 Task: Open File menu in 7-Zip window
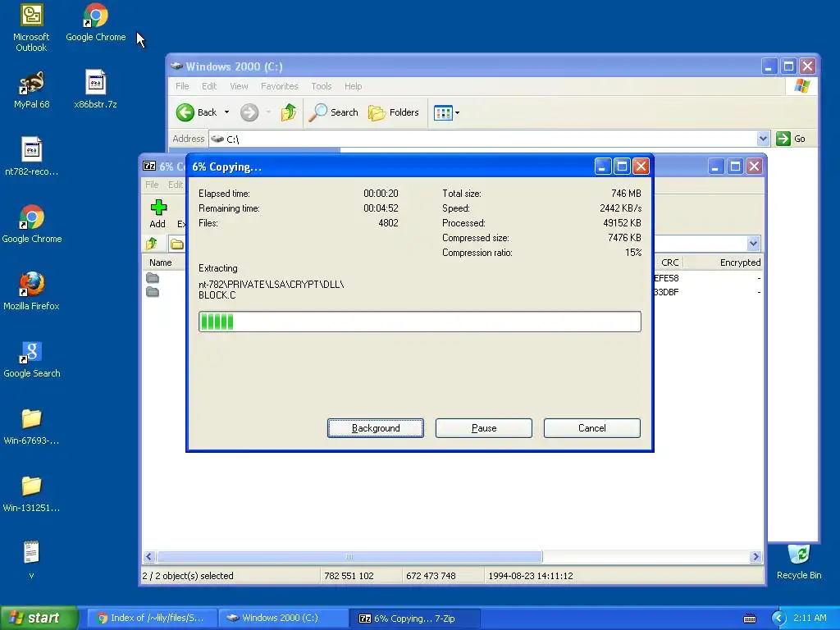click(x=152, y=185)
